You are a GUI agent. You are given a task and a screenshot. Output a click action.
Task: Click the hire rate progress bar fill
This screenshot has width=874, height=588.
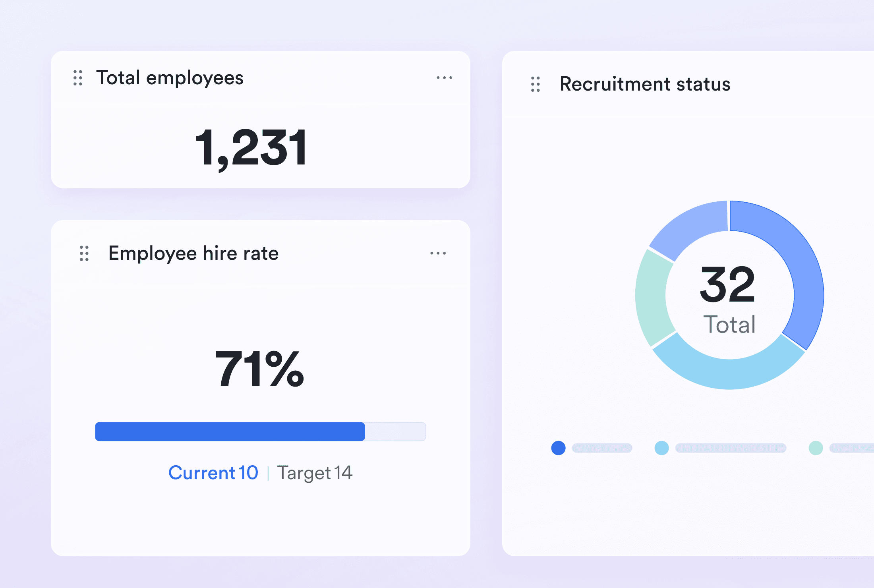click(x=230, y=431)
